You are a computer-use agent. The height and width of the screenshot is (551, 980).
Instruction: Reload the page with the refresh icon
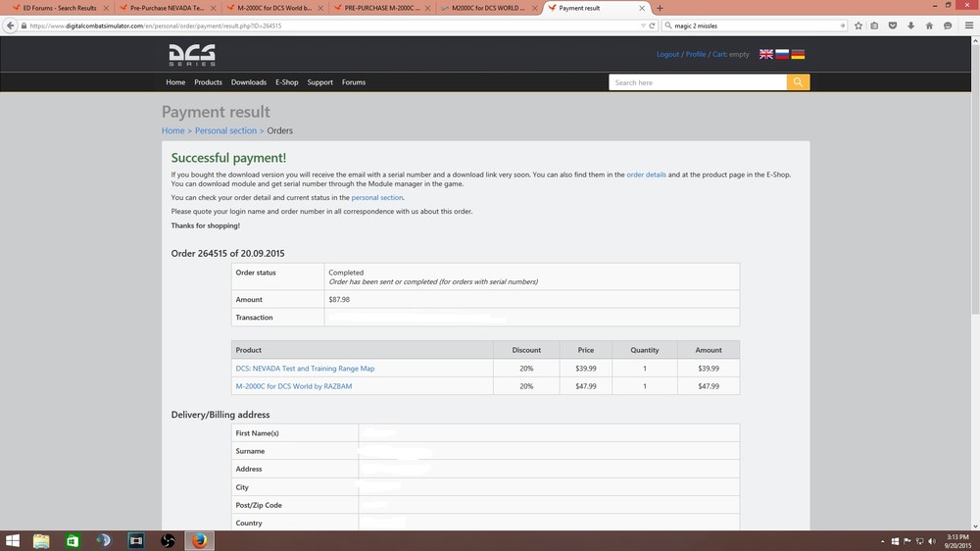coord(652,25)
